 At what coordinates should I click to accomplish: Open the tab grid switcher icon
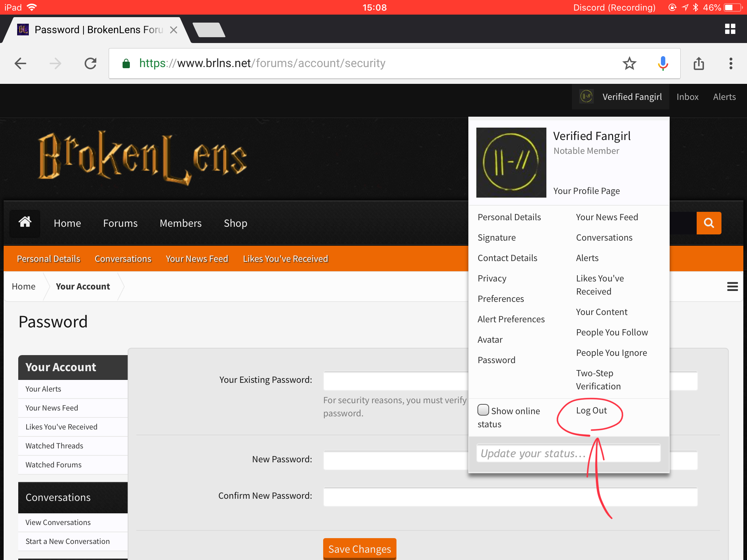click(x=730, y=29)
